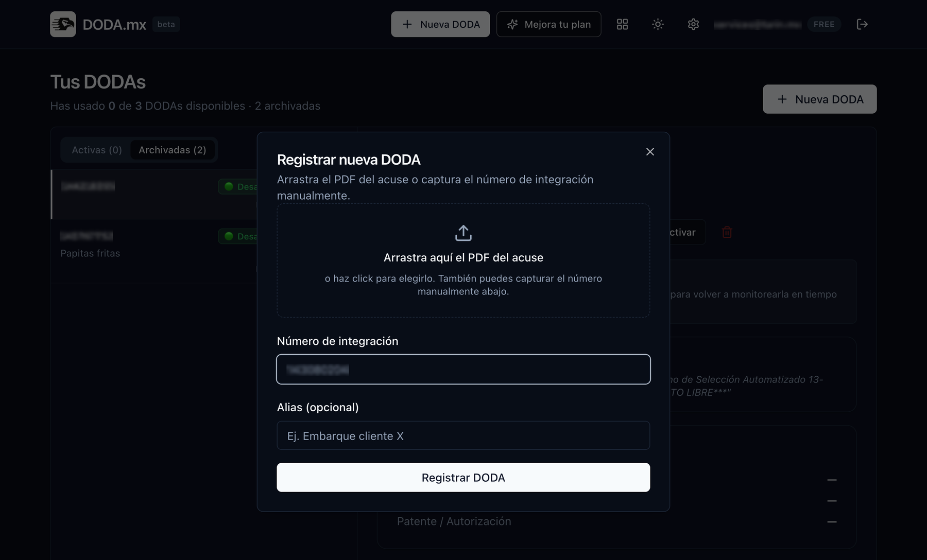
Task: Click the beta badge next to DODA.mx
Action: (x=166, y=24)
